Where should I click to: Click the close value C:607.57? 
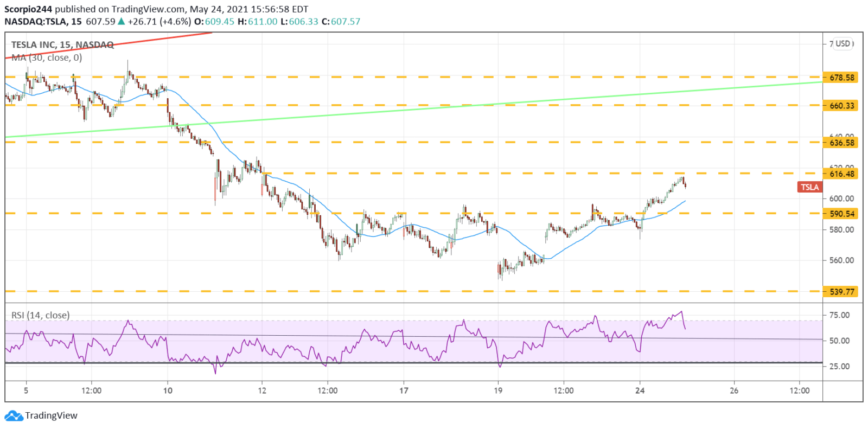[x=341, y=22]
